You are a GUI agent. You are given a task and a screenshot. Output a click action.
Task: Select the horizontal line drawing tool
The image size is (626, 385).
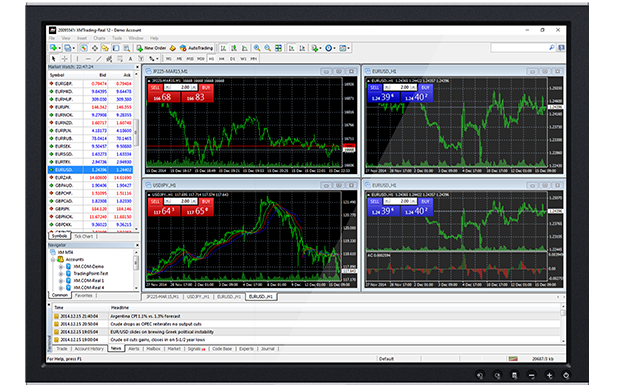tap(88, 59)
